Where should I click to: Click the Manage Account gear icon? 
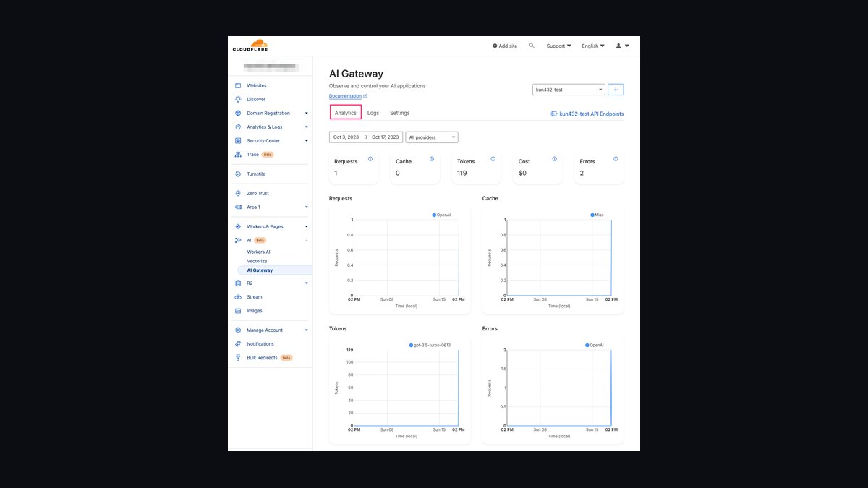(x=238, y=330)
